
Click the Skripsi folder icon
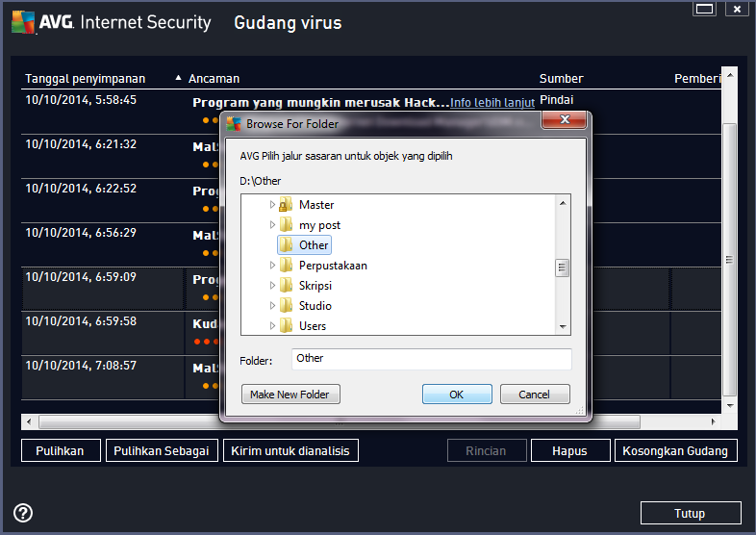(x=286, y=285)
